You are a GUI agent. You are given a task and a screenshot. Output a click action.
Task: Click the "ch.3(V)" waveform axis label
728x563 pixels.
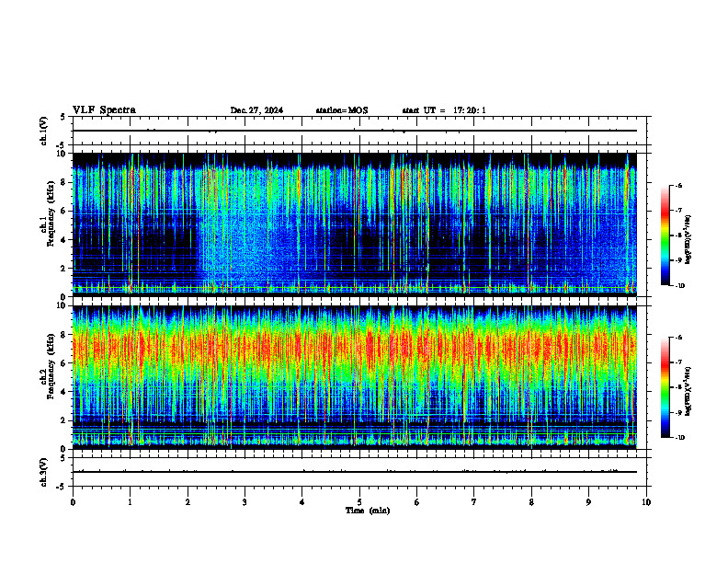point(44,473)
